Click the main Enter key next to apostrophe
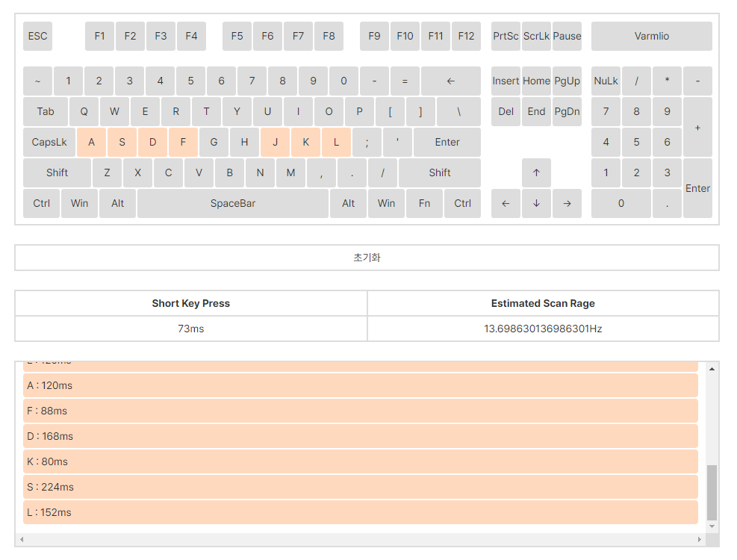Image resolution: width=737 pixels, height=560 pixels. tap(447, 142)
